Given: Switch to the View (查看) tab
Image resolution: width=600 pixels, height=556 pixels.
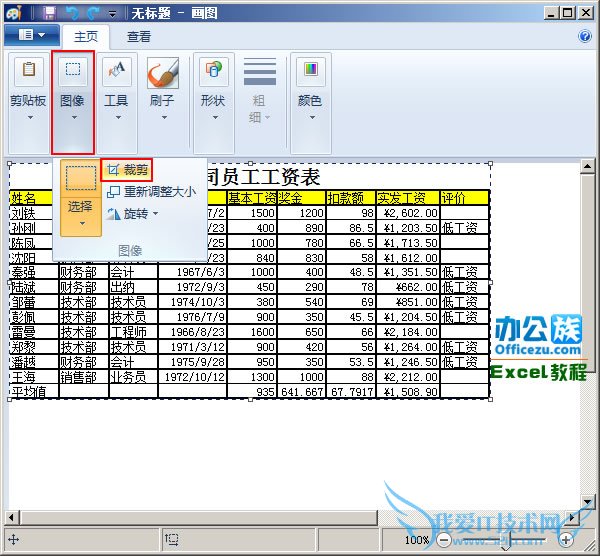Looking at the screenshot, I should coord(139,37).
